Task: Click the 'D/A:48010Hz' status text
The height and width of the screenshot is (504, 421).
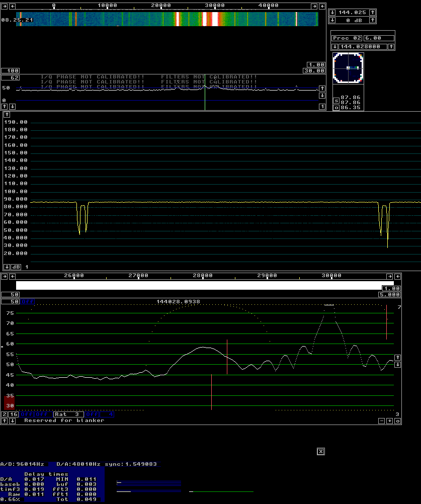Action: click(78, 464)
